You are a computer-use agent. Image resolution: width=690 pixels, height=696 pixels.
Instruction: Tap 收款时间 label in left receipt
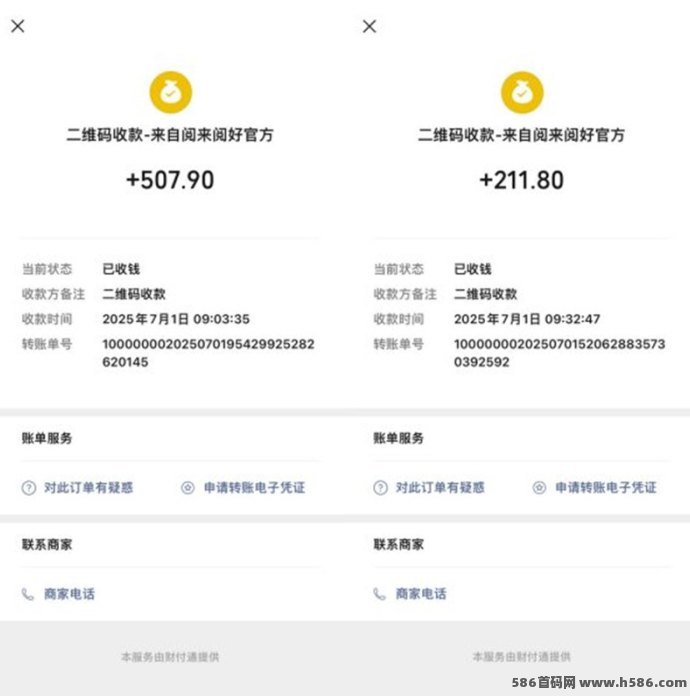point(47,319)
